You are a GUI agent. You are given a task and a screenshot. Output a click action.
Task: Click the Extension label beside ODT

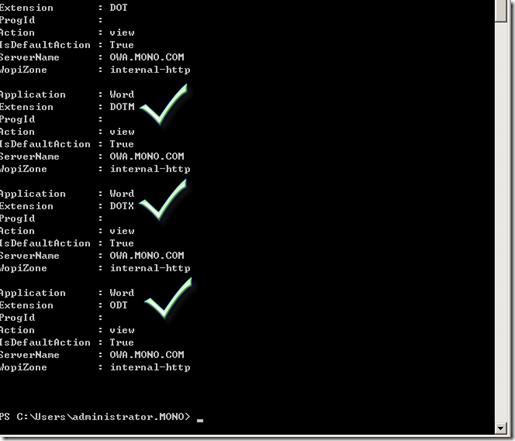[x=26, y=305]
